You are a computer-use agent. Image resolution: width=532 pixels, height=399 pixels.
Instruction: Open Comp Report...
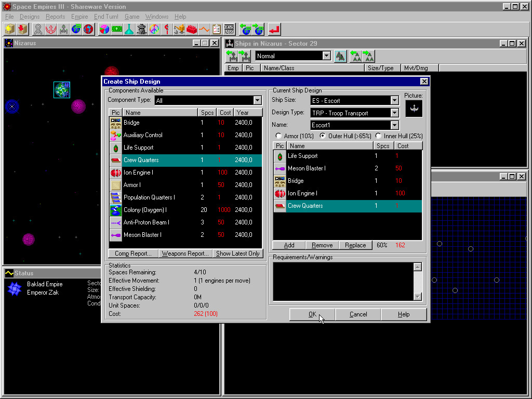point(133,254)
